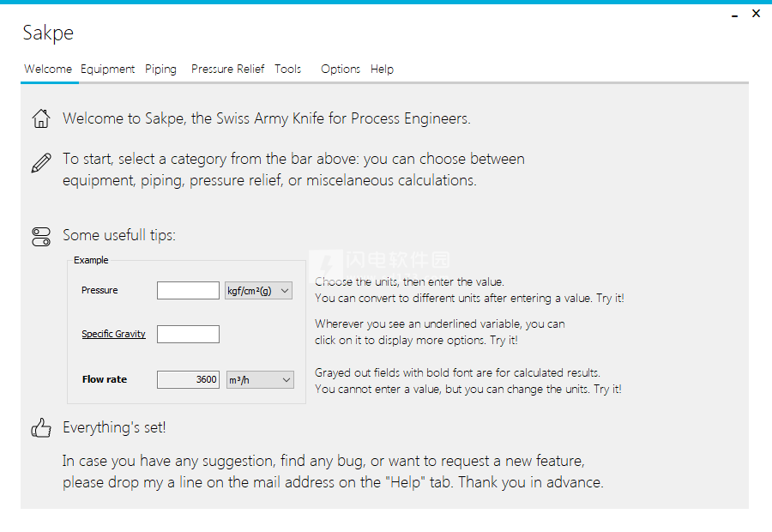Go to the Options tab
The width and height of the screenshot is (772, 532).
pyautogui.click(x=341, y=69)
